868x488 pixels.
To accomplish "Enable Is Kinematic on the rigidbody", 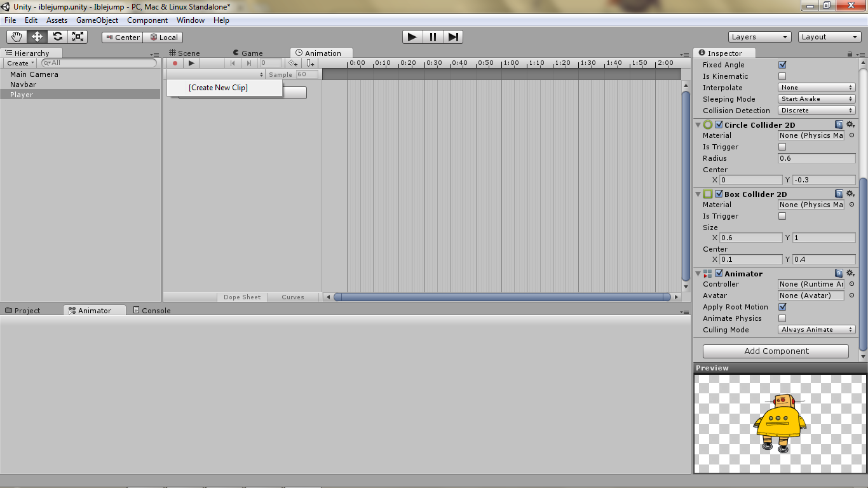I will [x=782, y=76].
